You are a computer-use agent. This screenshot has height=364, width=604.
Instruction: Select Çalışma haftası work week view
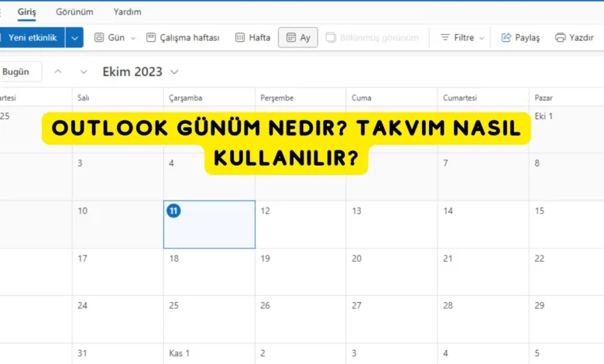tap(184, 37)
